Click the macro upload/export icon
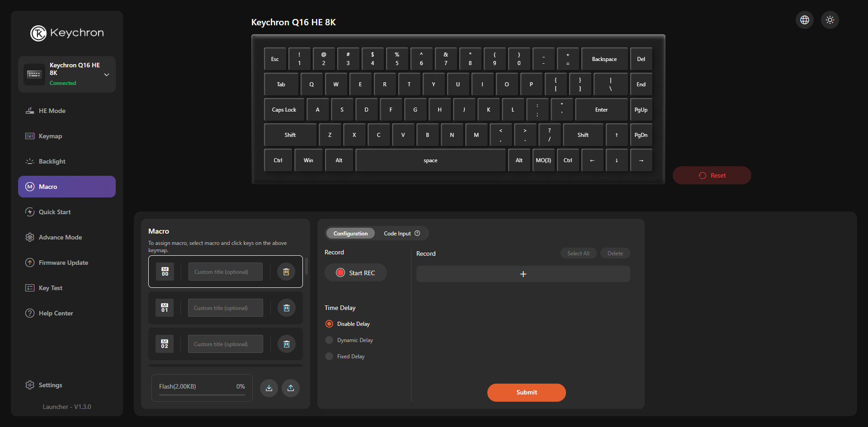868x427 pixels. coord(291,388)
